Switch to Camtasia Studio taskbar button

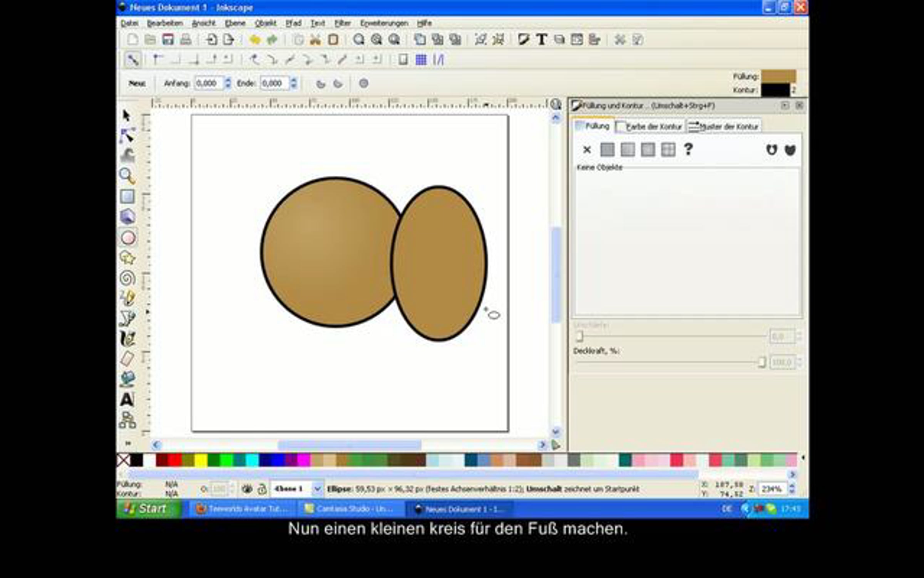coord(350,509)
